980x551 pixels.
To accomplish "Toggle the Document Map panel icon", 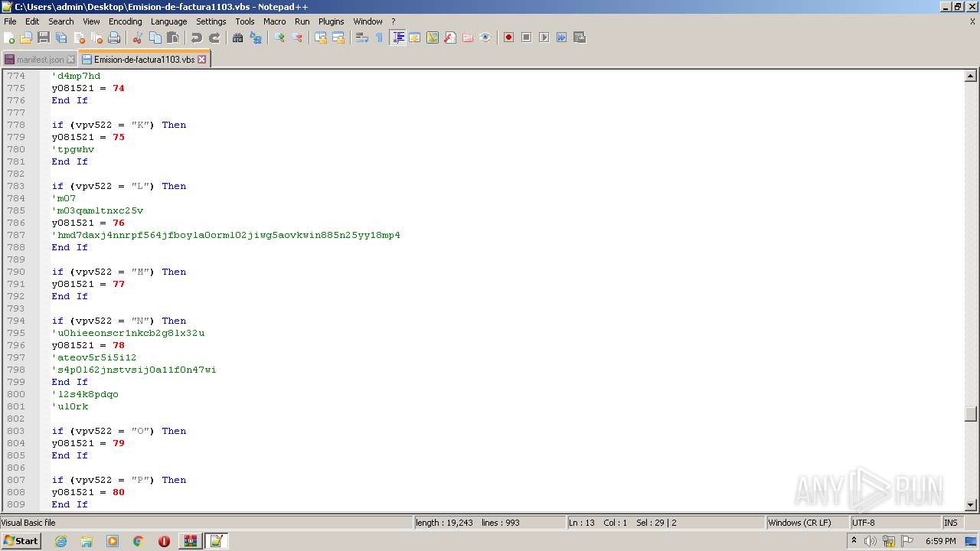I will pyautogui.click(x=433, y=37).
